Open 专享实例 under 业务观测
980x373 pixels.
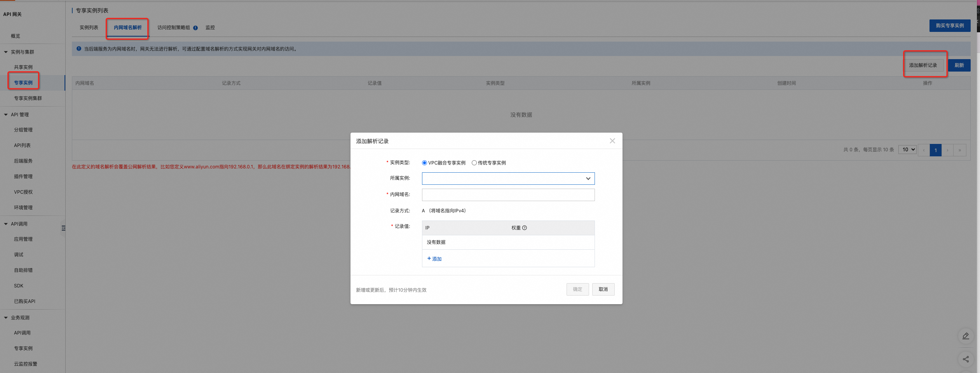[23, 348]
